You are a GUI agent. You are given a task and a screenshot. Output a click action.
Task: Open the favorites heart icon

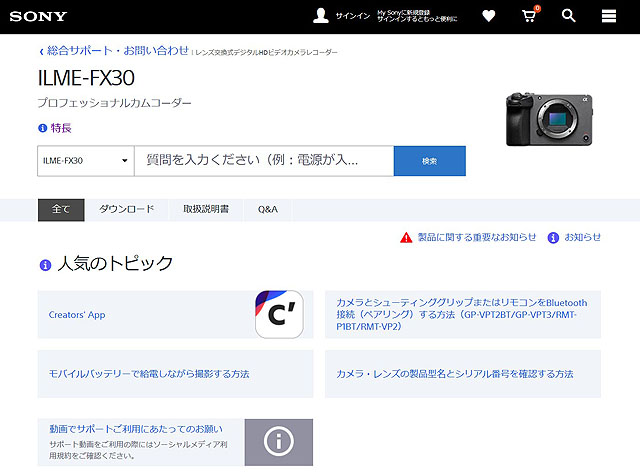click(x=488, y=16)
